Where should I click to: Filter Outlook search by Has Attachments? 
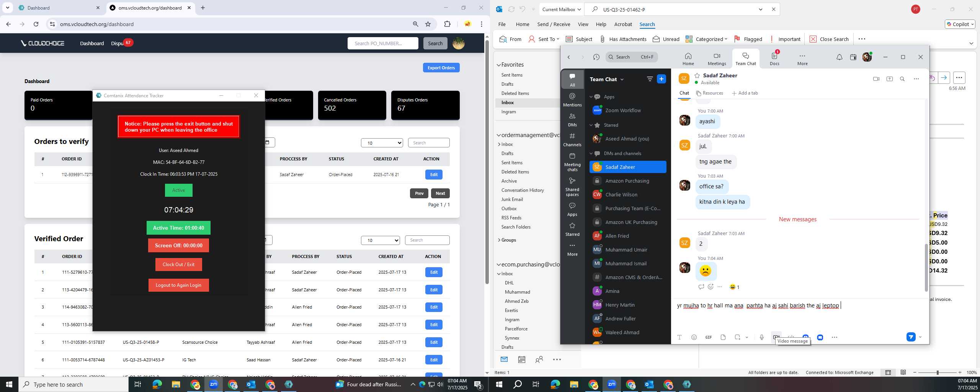pos(623,39)
